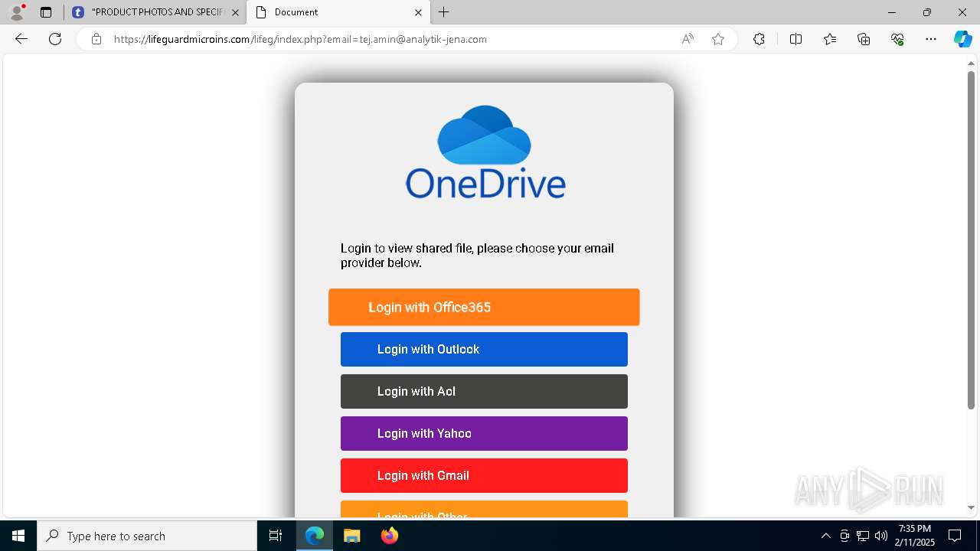980x551 pixels.
Task: Open Split screen view
Action: coord(795,39)
